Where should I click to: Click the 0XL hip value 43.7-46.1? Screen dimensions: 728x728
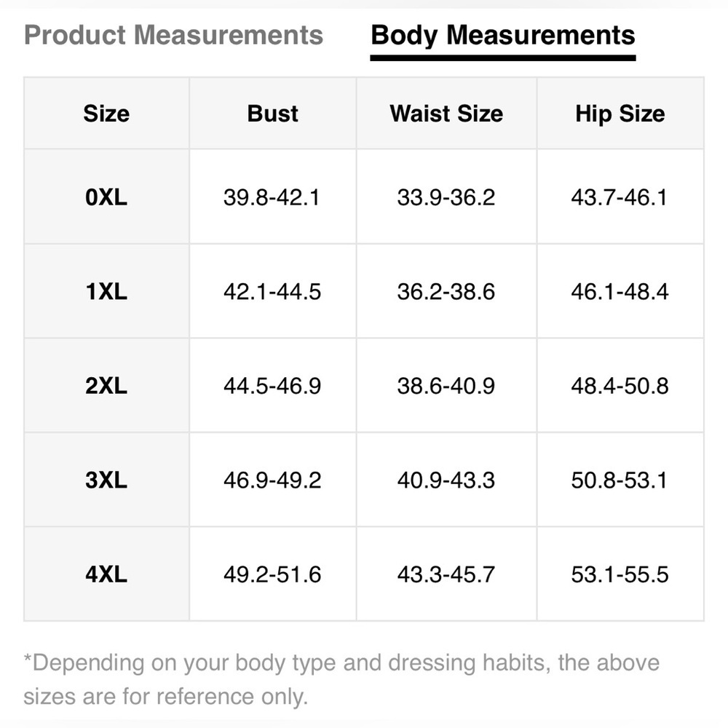619,197
